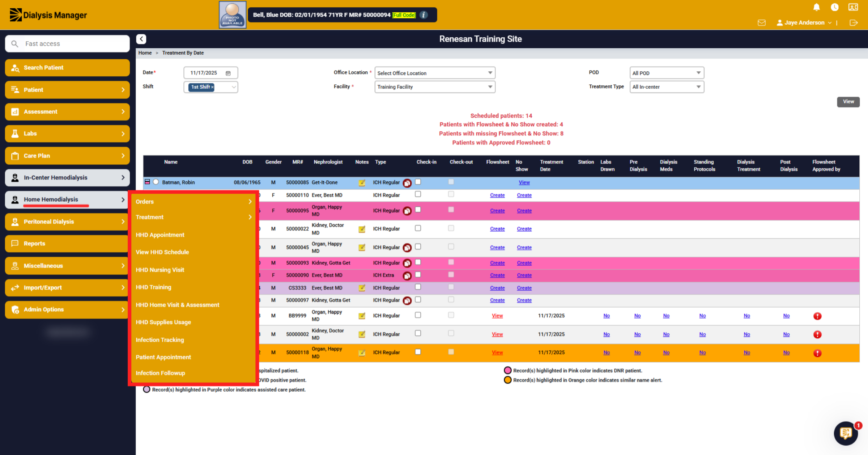
Task: Click the Home breadcrumb link
Action: click(x=145, y=53)
